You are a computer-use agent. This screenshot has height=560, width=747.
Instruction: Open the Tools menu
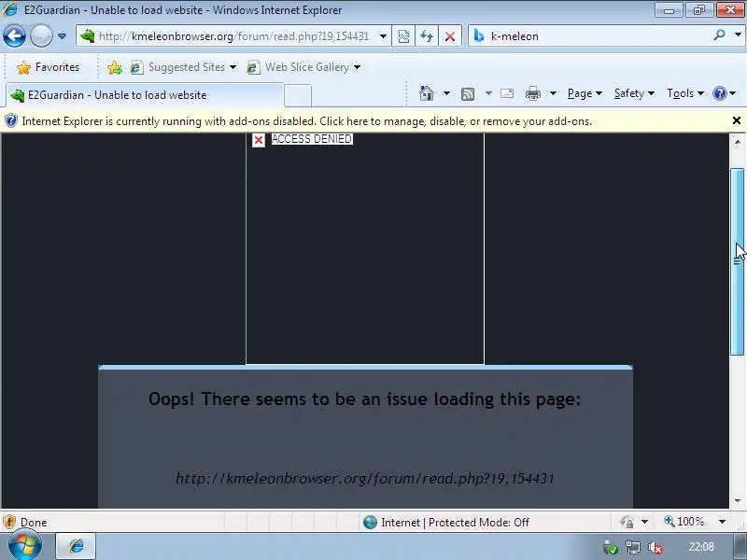click(x=685, y=93)
